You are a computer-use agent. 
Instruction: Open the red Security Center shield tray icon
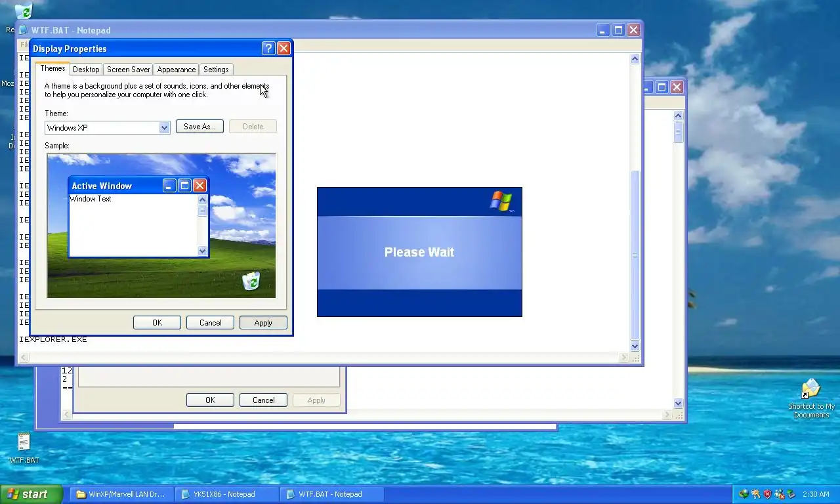coord(768,494)
